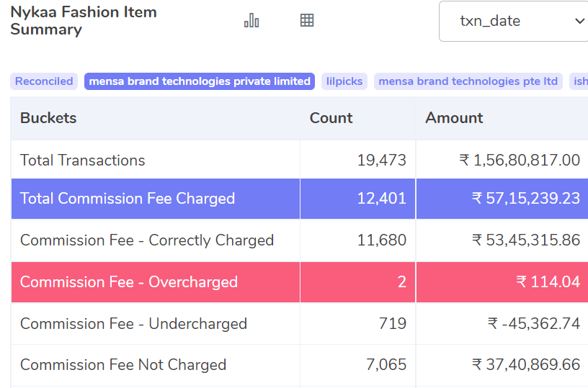Open the txn_date dropdown
Image resolution: width=588 pixels, height=388 pixels.
(x=513, y=21)
